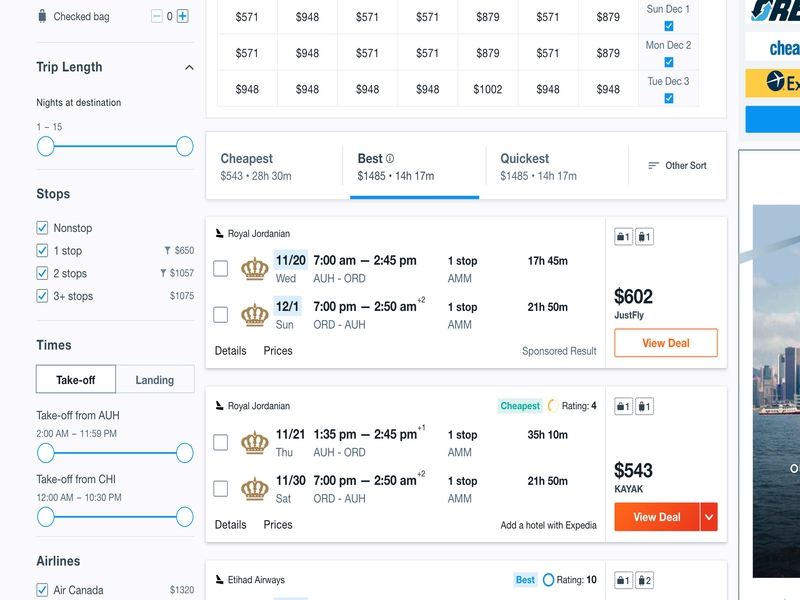Select the 11/20 AUH - ORD flight checkbox
800x600 pixels.
220,268
